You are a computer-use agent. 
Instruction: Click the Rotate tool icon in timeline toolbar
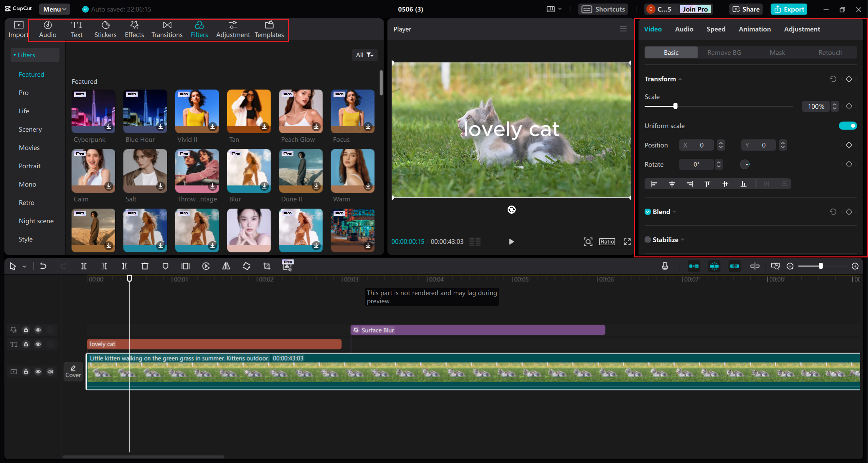(x=246, y=266)
